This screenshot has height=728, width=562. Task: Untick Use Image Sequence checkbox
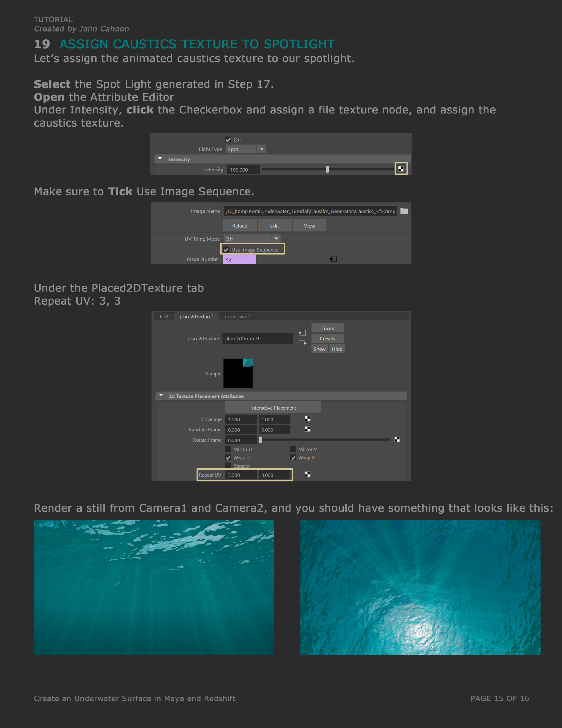(226, 249)
